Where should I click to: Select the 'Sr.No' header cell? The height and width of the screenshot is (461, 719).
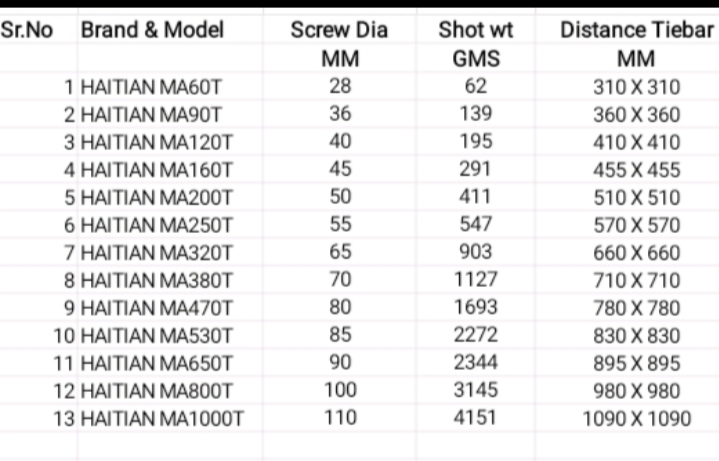tap(29, 30)
